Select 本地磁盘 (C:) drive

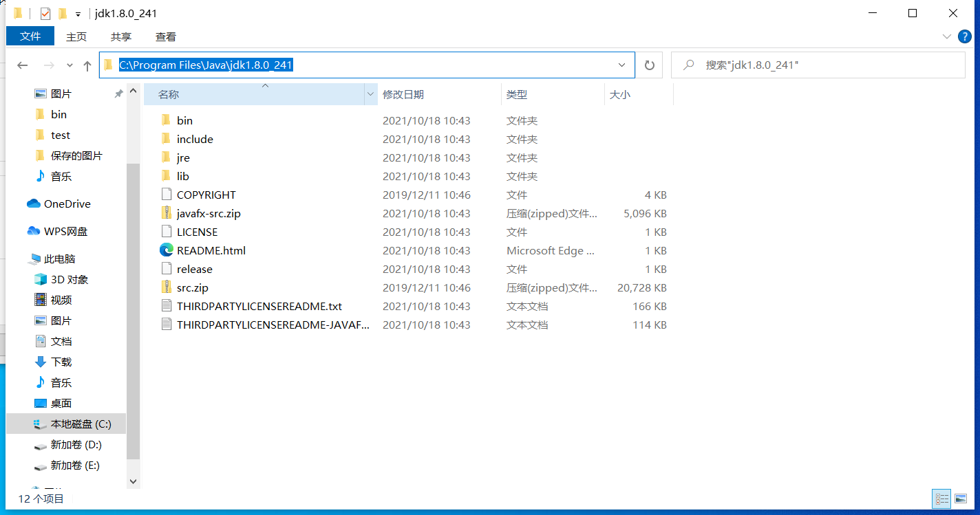pyautogui.click(x=66, y=424)
